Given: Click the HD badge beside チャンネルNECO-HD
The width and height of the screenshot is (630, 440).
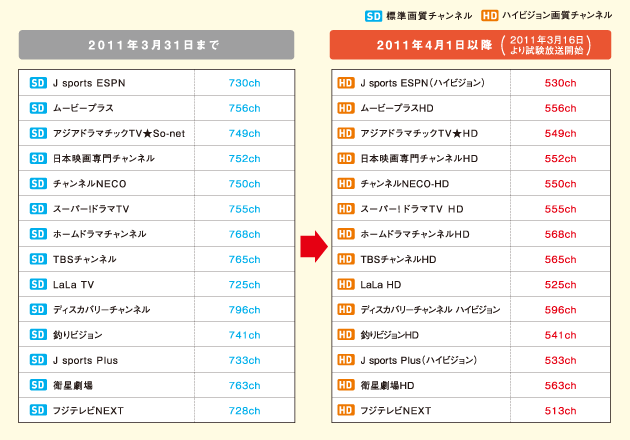Looking at the screenshot, I should pos(346,184).
